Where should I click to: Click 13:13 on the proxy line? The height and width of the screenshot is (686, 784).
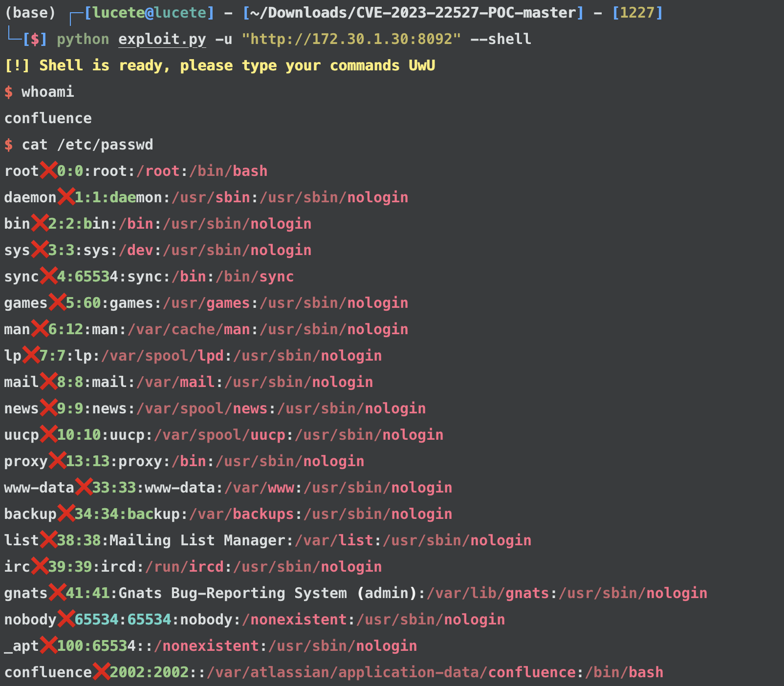(x=87, y=461)
